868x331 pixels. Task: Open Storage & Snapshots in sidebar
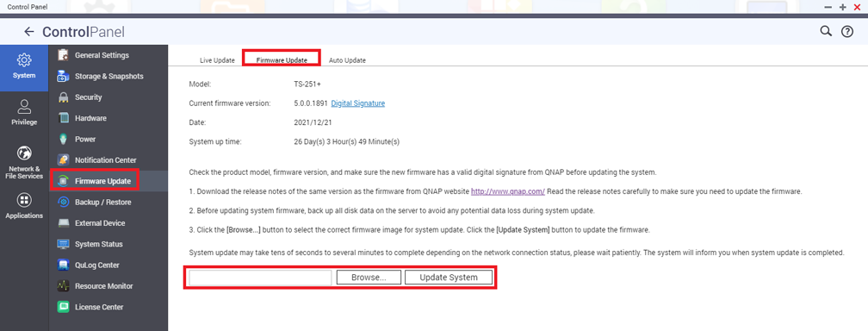[x=108, y=77]
